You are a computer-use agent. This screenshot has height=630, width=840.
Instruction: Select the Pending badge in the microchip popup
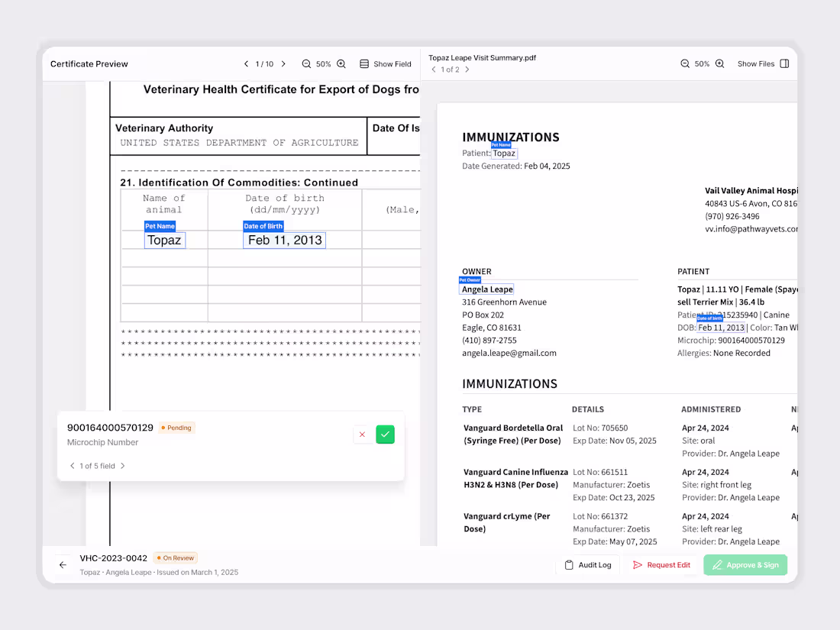(176, 428)
